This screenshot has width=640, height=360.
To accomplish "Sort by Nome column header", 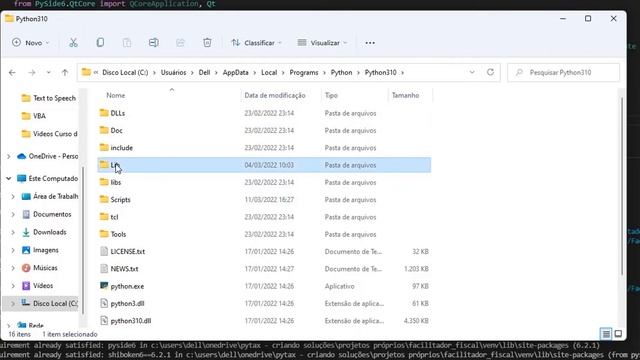I will point(116,95).
